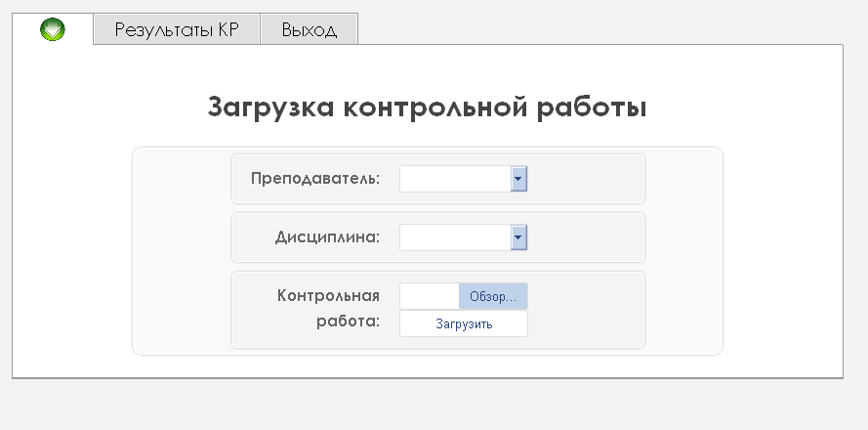Click the file path box beside Обзор
The width and height of the screenshot is (868, 430).
point(429,296)
